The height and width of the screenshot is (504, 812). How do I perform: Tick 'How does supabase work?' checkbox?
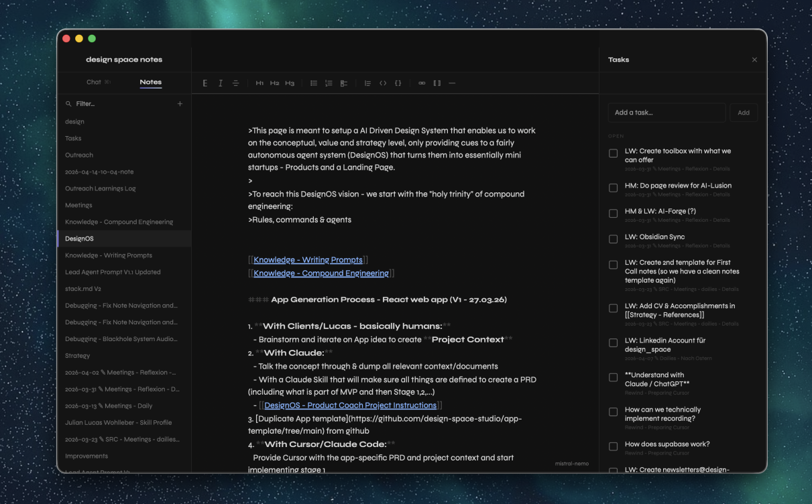tap(613, 446)
